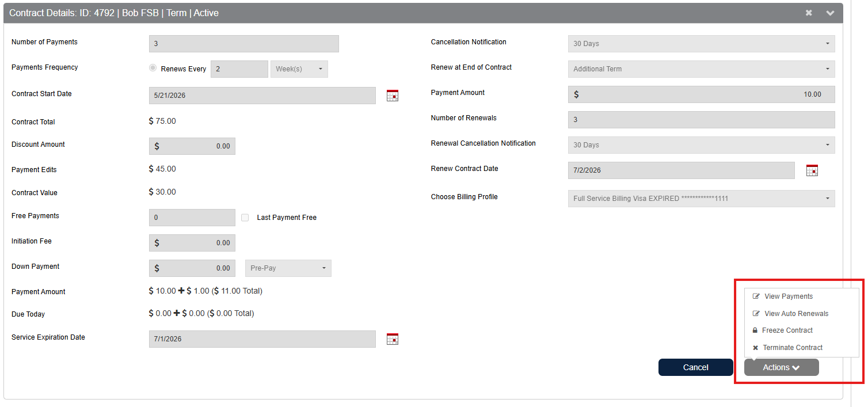
Task: Expand the Renew at End of Contract dropdown
Action: pyautogui.click(x=701, y=69)
